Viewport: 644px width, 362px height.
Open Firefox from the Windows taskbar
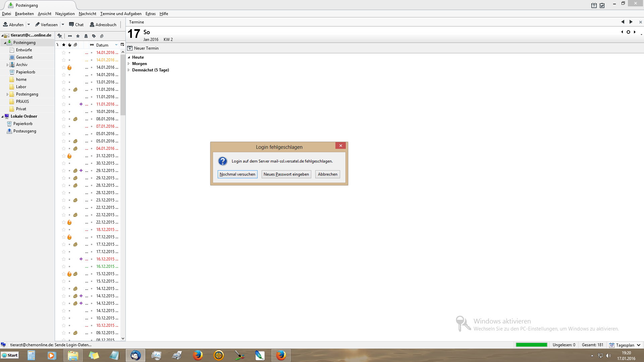[x=198, y=355]
